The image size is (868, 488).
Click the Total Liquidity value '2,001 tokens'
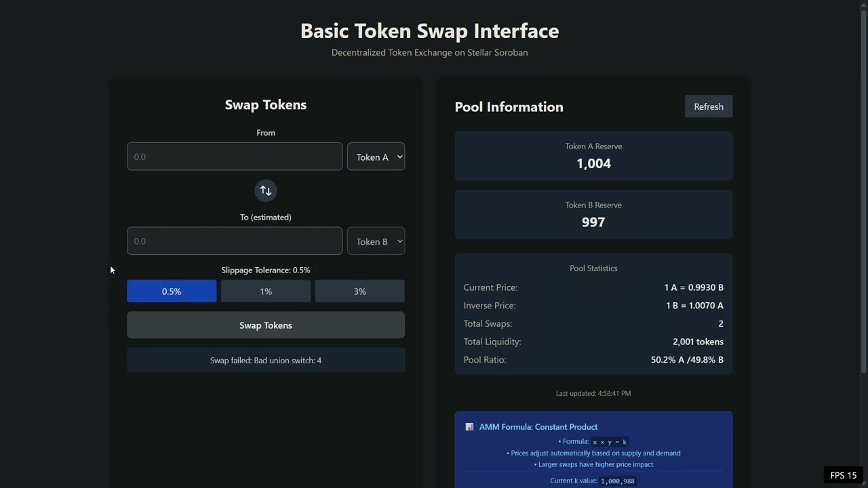tap(698, 342)
